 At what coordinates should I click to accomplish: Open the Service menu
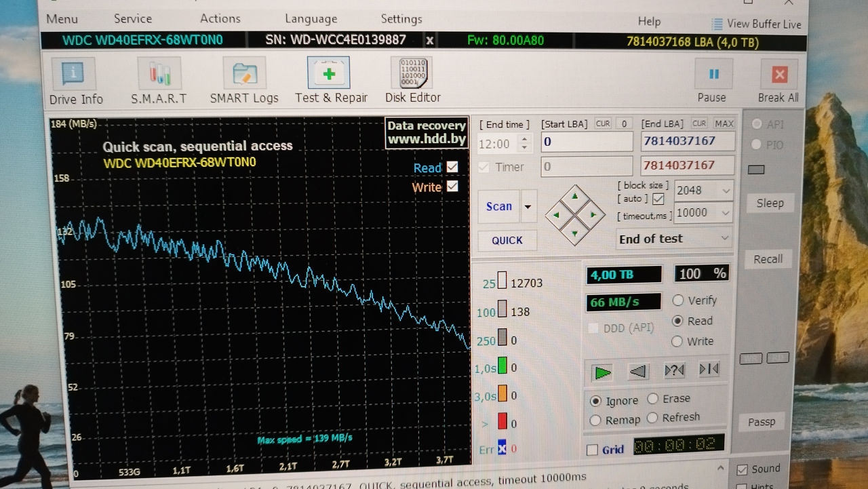point(133,19)
